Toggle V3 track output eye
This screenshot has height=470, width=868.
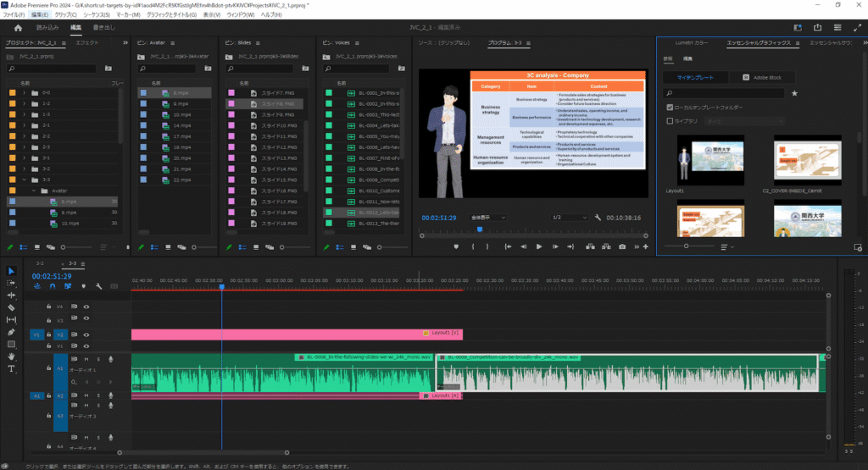(x=86, y=318)
